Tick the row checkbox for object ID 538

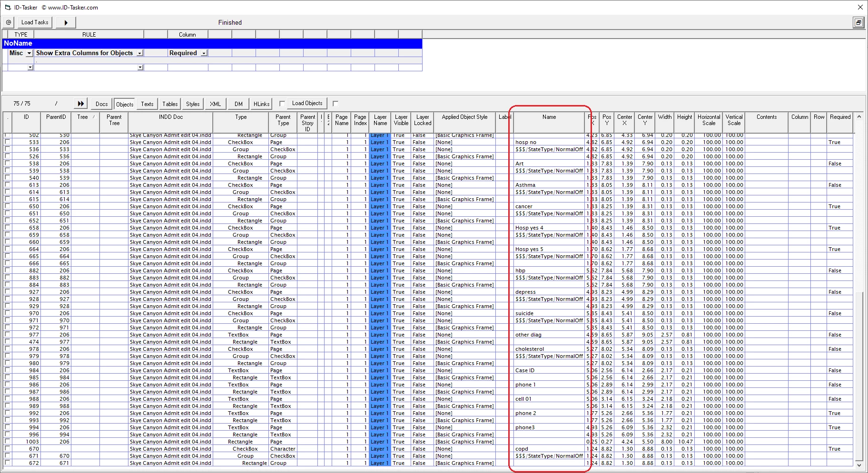[x=7, y=163]
